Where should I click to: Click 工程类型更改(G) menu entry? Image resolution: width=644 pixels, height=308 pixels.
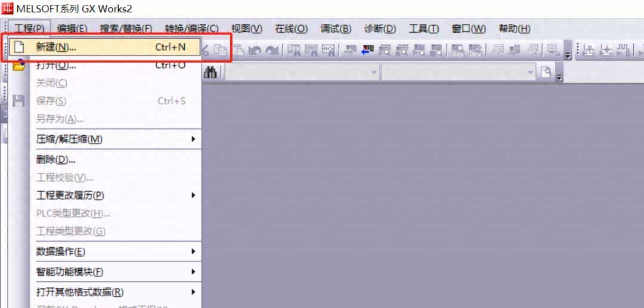(x=105, y=231)
